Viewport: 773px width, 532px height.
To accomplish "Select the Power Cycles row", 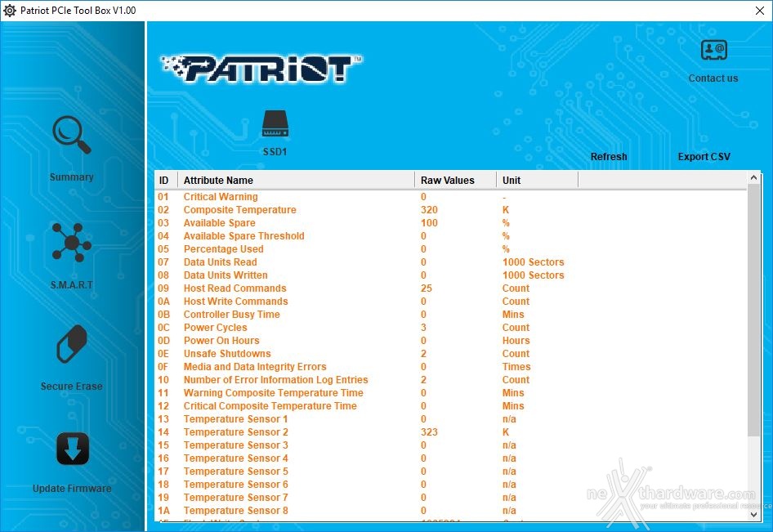I will (x=450, y=328).
